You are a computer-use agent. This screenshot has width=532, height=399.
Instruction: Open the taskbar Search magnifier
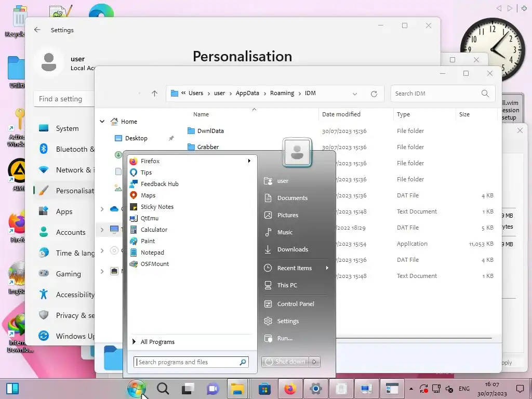point(163,389)
